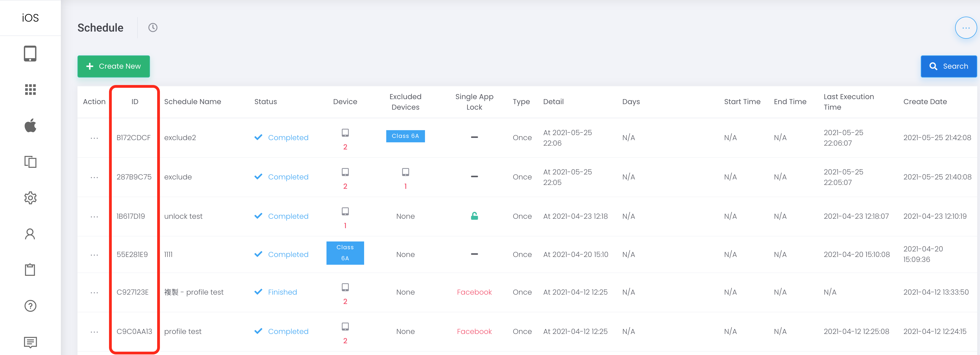Click the Class 6A tag in exclude2 row

click(x=405, y=136)
